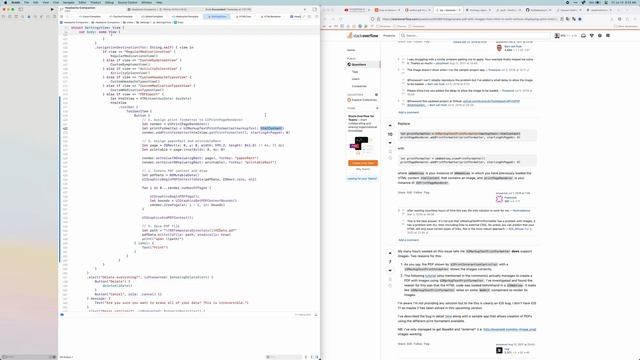Click Firefox address bar URL

(469, 19)
